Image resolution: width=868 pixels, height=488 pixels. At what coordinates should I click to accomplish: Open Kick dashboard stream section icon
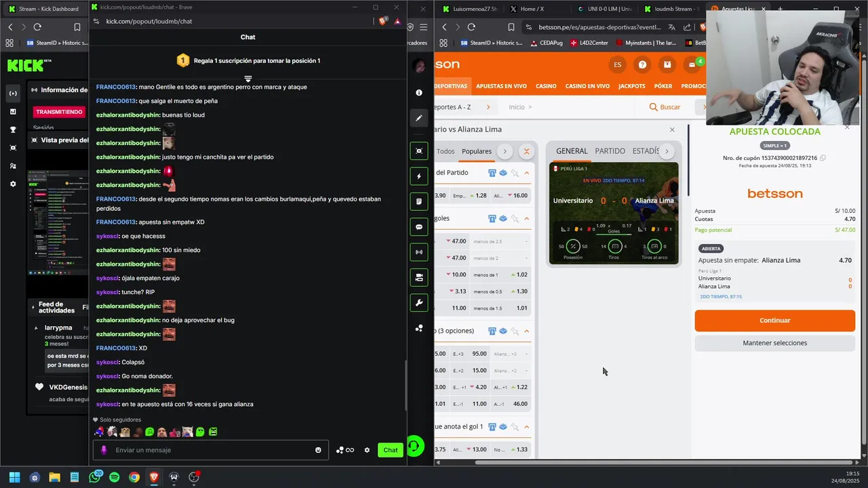click(x=13, y=93)
